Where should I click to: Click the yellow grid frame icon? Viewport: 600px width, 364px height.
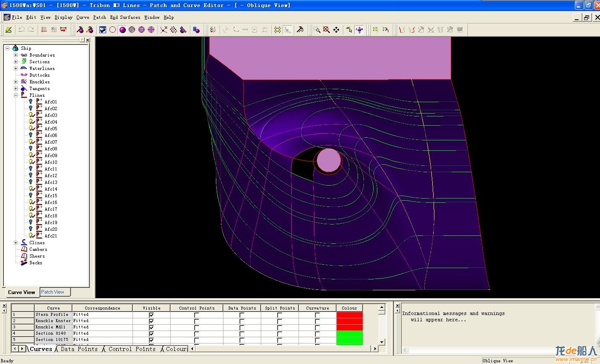pos(278,30)
